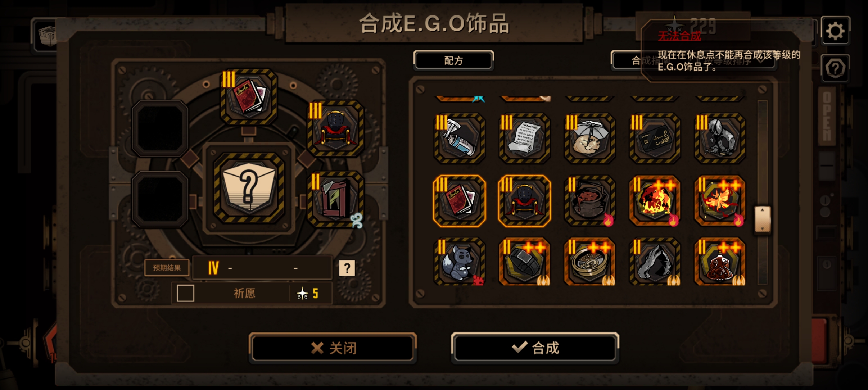Image resolution: width=868 pixels, height=390 pixels.
Task: Remove the red book from fusion slot
Action: (249, 96)
